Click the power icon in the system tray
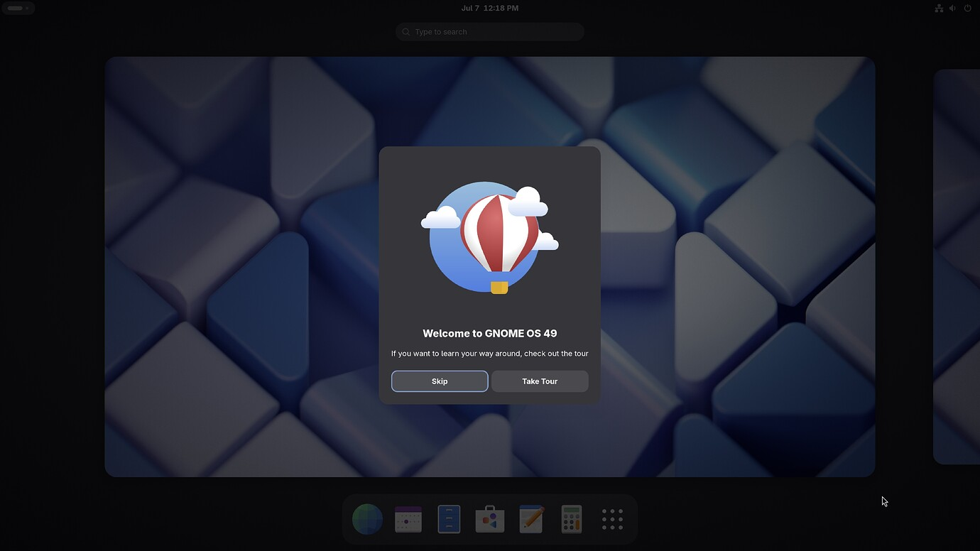 (967, 8)
